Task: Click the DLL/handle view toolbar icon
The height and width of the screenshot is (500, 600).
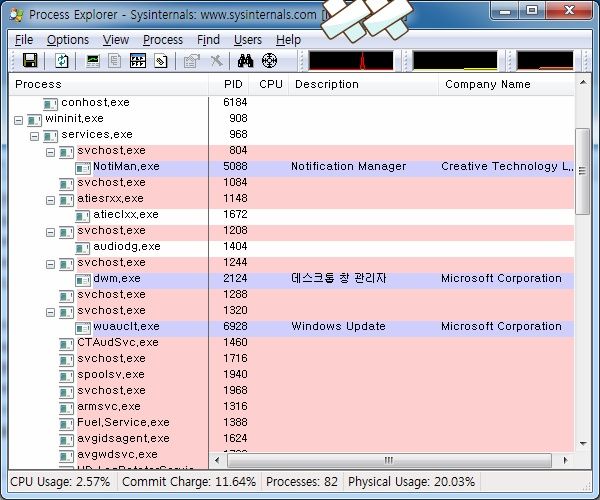Action: [x=161, y=60]
